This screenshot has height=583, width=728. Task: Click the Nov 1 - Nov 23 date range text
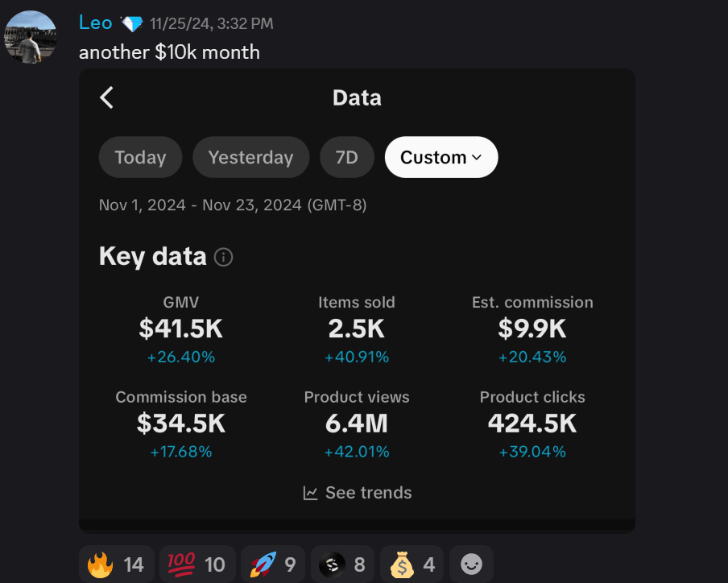click(233, 205)
